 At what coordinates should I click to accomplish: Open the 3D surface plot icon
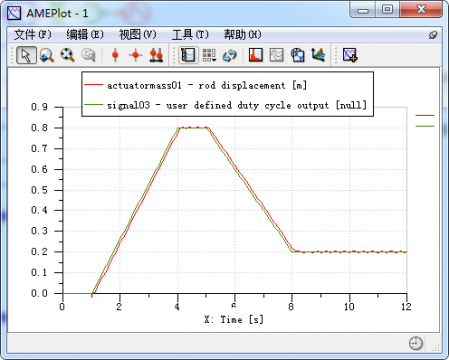(x=318, y=55)
